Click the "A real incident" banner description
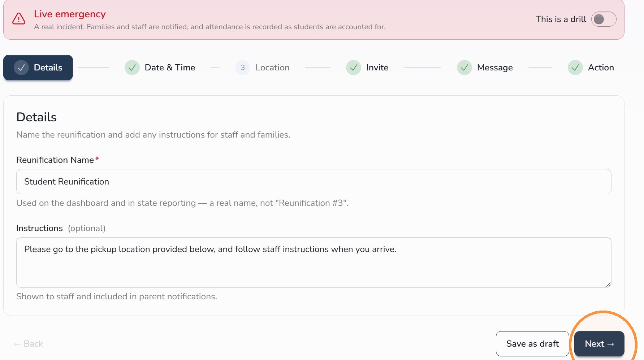Screen dimensions: 644x360 (210, 27)
